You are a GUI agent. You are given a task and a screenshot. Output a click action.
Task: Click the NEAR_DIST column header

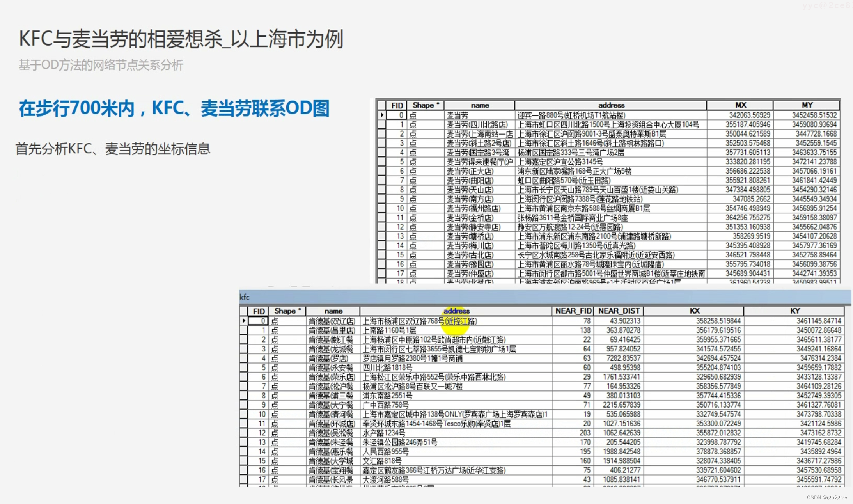tap(619, 311)
